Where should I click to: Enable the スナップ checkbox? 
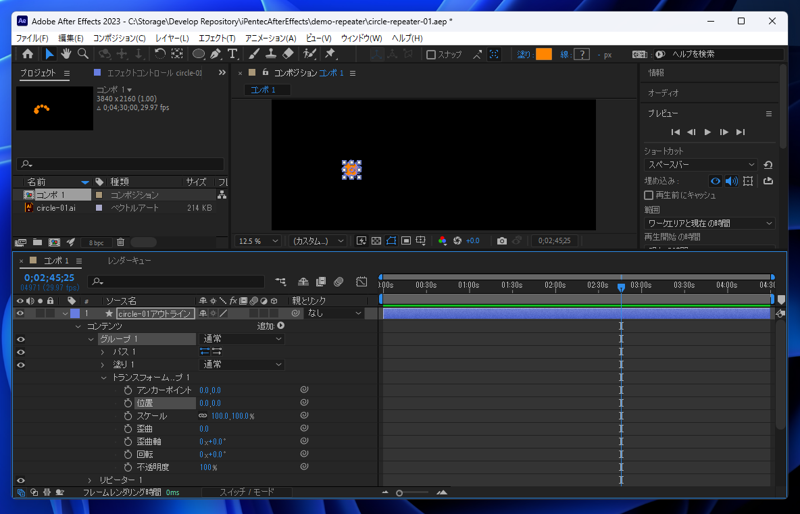(x=431, y=55)
